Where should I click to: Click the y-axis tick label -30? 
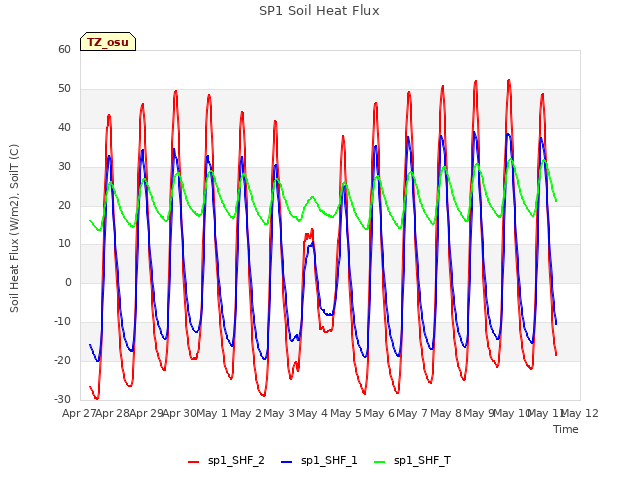click(x=62, y=399)
